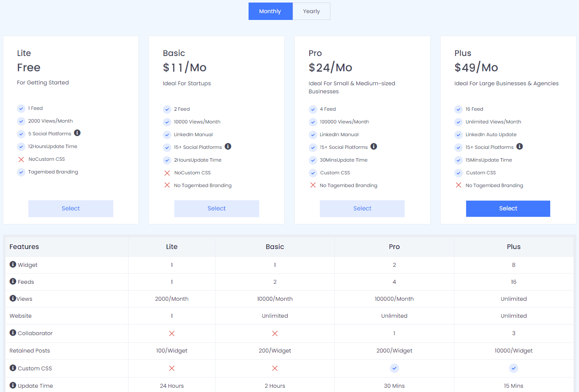Select the Basic $11/Mo plan
The height and width of the screenshot is (392, 579).
[217, 209]
